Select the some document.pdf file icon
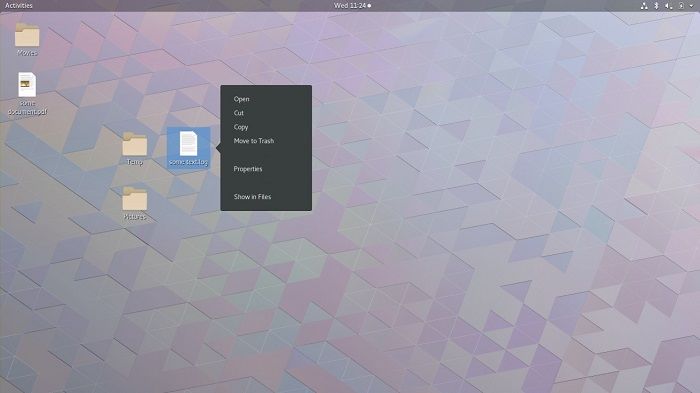 point(27,84)
